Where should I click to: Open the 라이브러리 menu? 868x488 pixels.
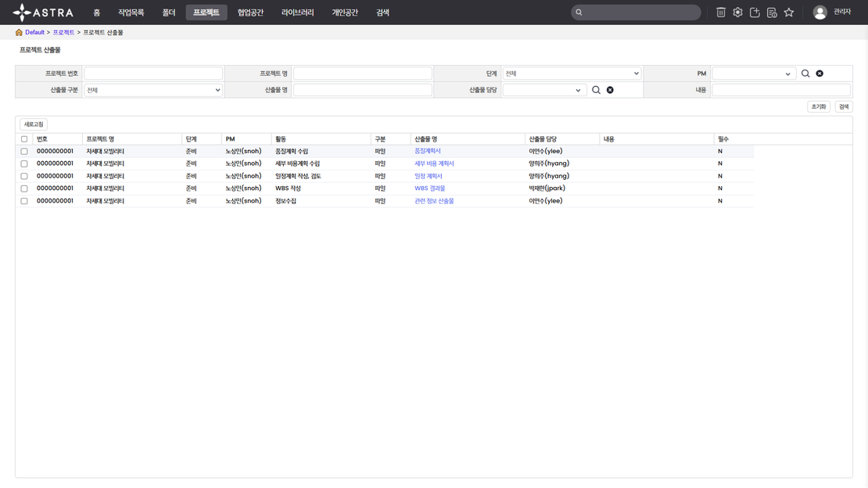tap(297, 13)
